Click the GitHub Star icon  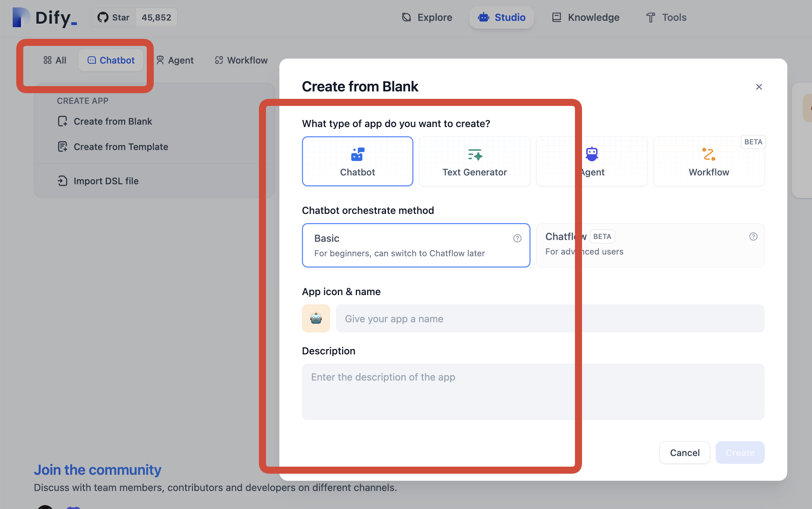(103, 17)
